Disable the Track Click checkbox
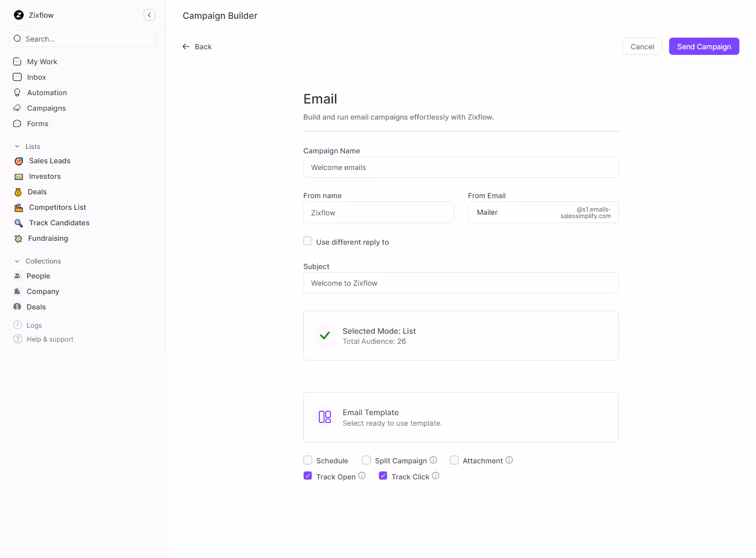Screen dimensions: 756x558 383,476
